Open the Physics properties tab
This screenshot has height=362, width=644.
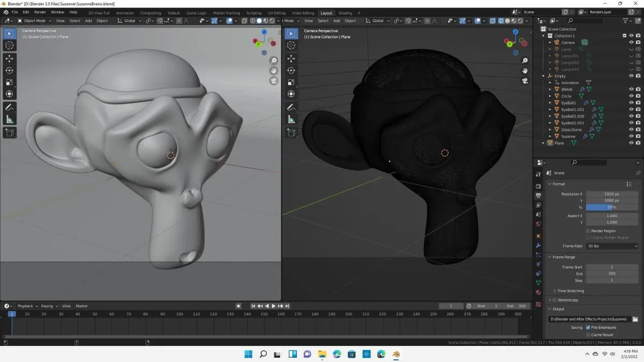(538, 264)
